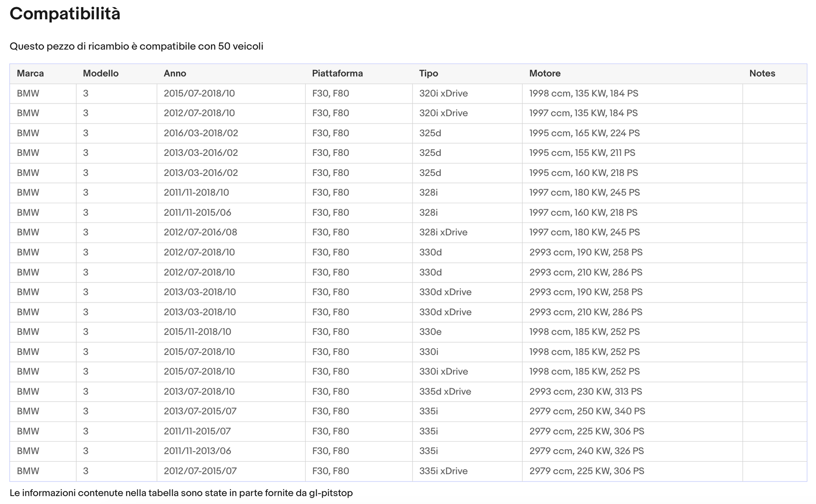Click the 2011/11-2013/06 year cell
Screen dimensions: 816x504
point(197,451)
